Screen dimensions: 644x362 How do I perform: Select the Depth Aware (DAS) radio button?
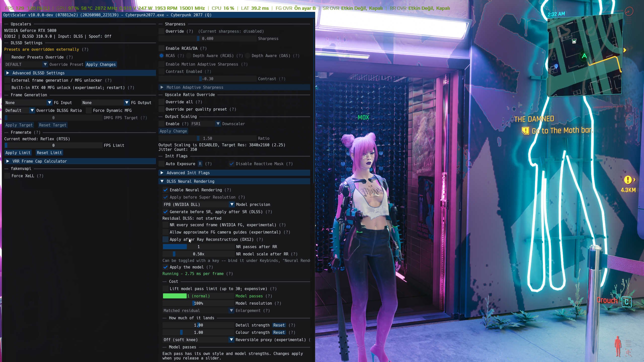click(248, 56)
